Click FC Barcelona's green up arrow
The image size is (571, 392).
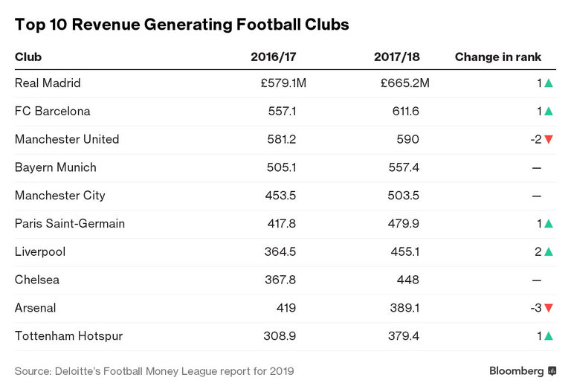pyautogui.click(x=549, y=112)
